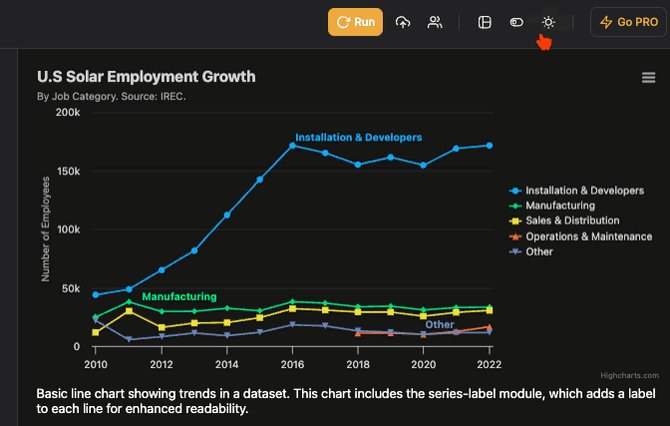Image resolution: width=670 pixels, height=426 pixels.
Task: Click the 200k y-axis label
Action: [x=68, y=112]
